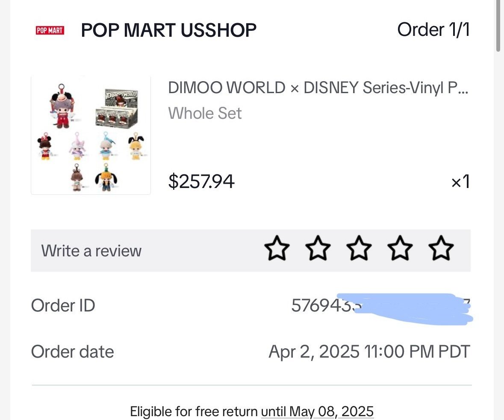
Task: Select the third review star
Action: pyautogui.click(x=359, y=248)
